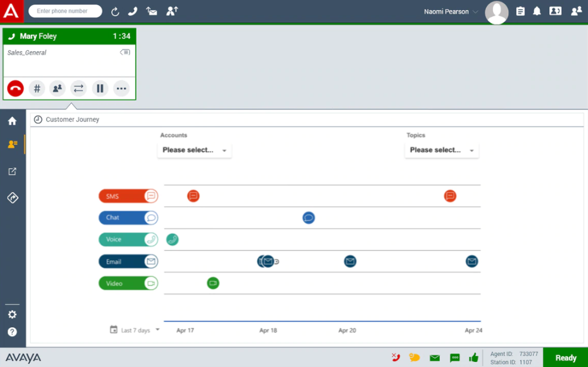Expand the Accounts dropdown
588x367 pixels.
pos(194,150)
